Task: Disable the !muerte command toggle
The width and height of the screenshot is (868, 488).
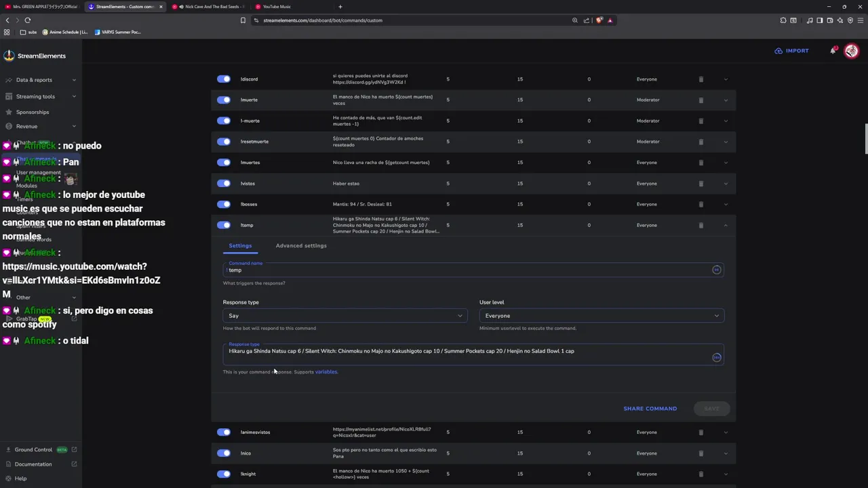Action: pos(224,100)
